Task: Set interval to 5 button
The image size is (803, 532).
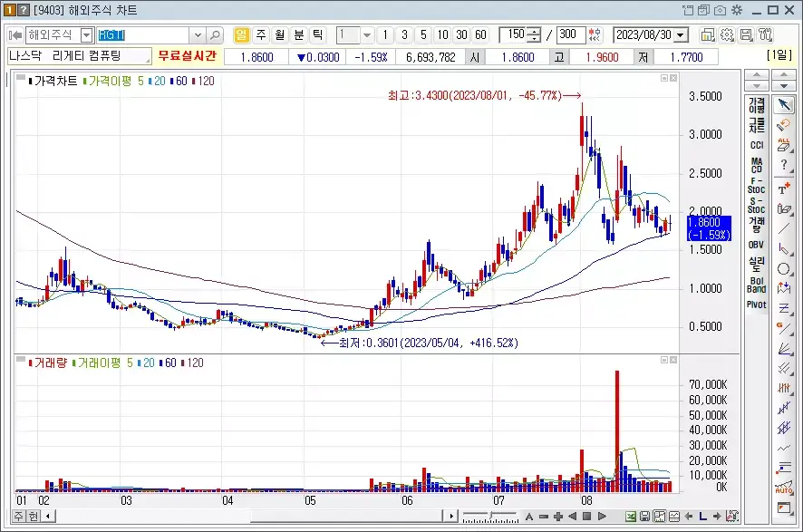Action: pos(423,34)
